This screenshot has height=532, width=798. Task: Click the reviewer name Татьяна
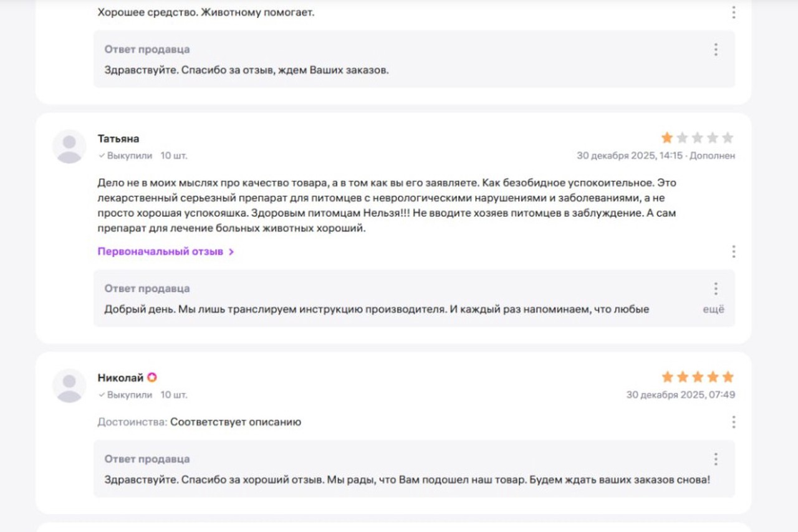point(118,138)
